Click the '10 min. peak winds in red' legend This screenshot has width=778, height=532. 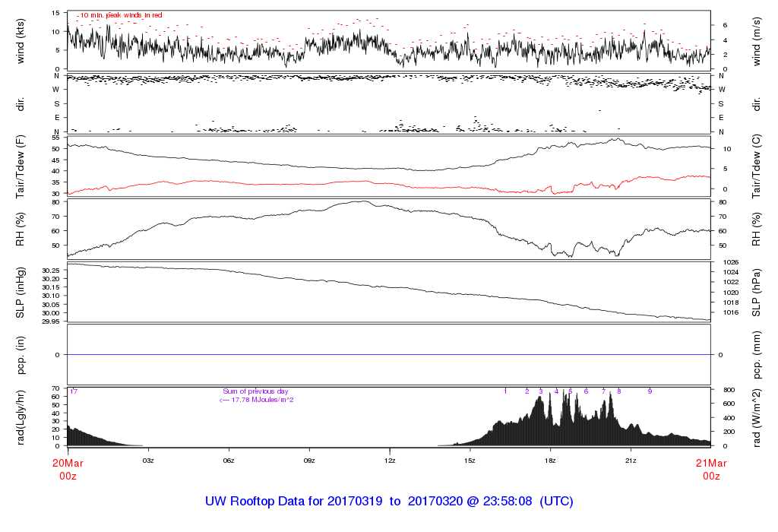(x=122, y=15)
